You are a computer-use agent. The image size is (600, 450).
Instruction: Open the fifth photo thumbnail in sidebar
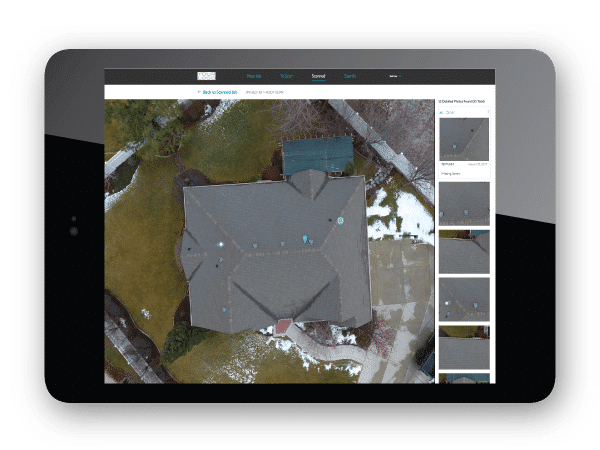tap(464, 347)
